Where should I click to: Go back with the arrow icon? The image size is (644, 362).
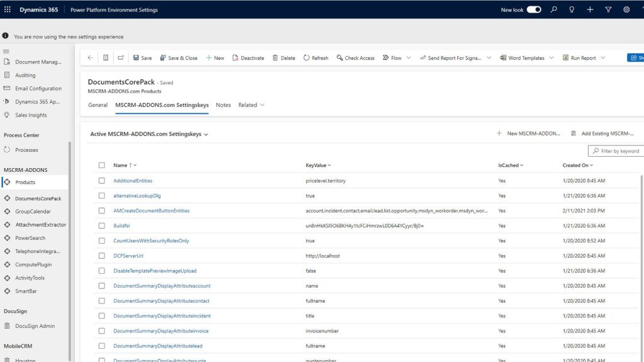point(91,57)
